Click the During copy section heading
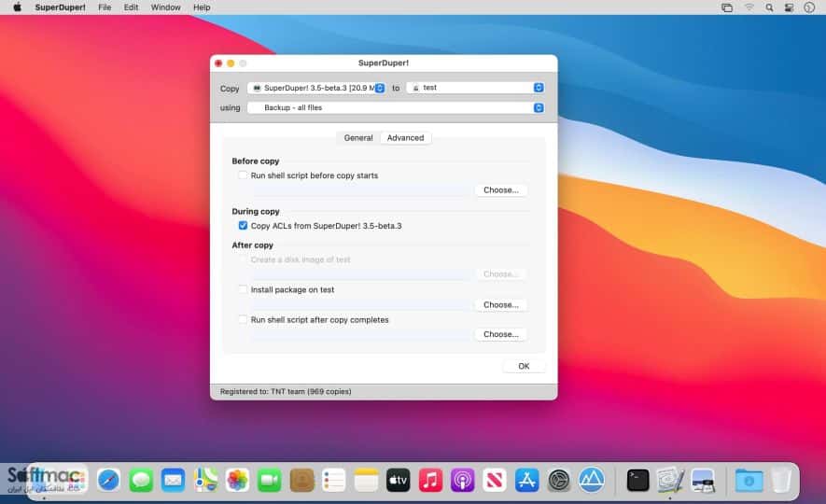The image size is (826, 504). pyautogui.click(x=256, y=211)
